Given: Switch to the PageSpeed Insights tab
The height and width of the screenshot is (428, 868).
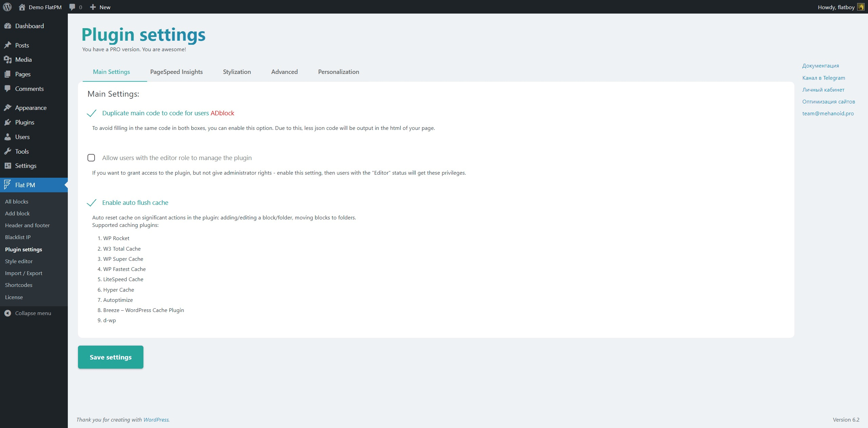Looking at the screenshot, I should point(176,72).
